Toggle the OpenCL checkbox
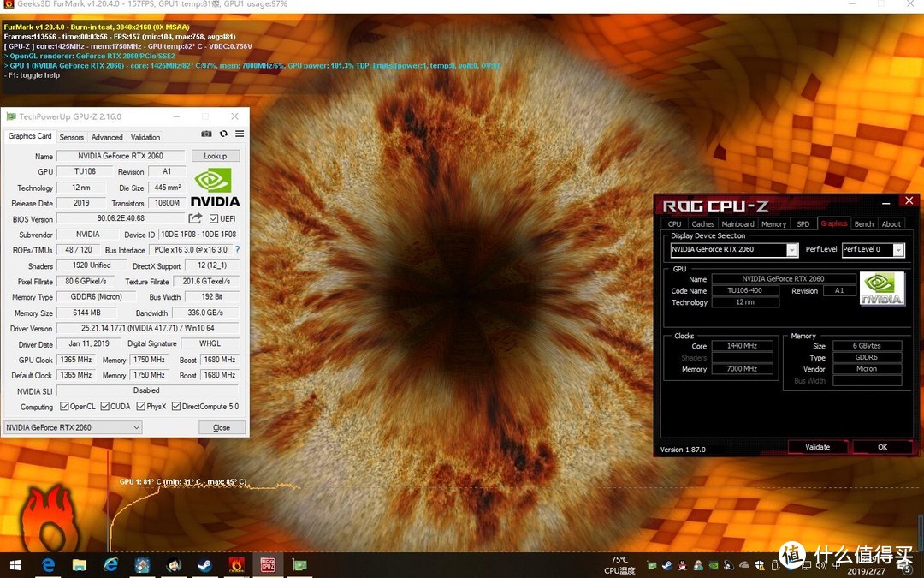Viewport: 924px width, 578px height. (65, 407)
